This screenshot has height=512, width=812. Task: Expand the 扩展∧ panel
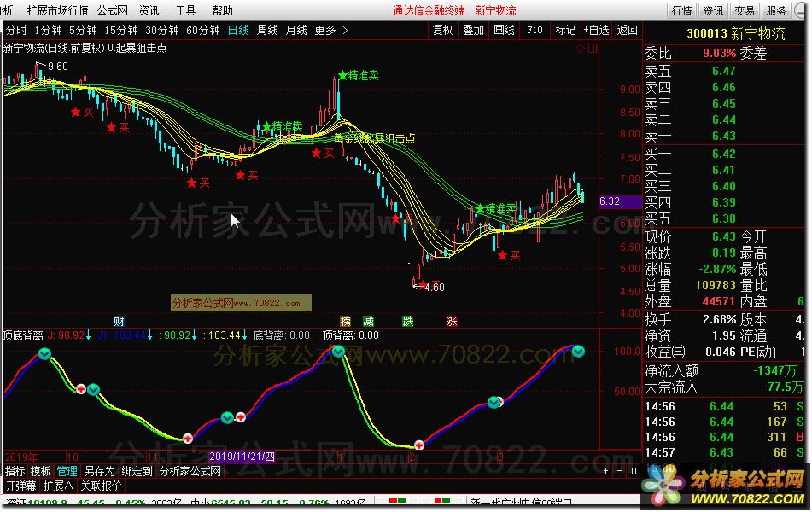tap(58, 486)
